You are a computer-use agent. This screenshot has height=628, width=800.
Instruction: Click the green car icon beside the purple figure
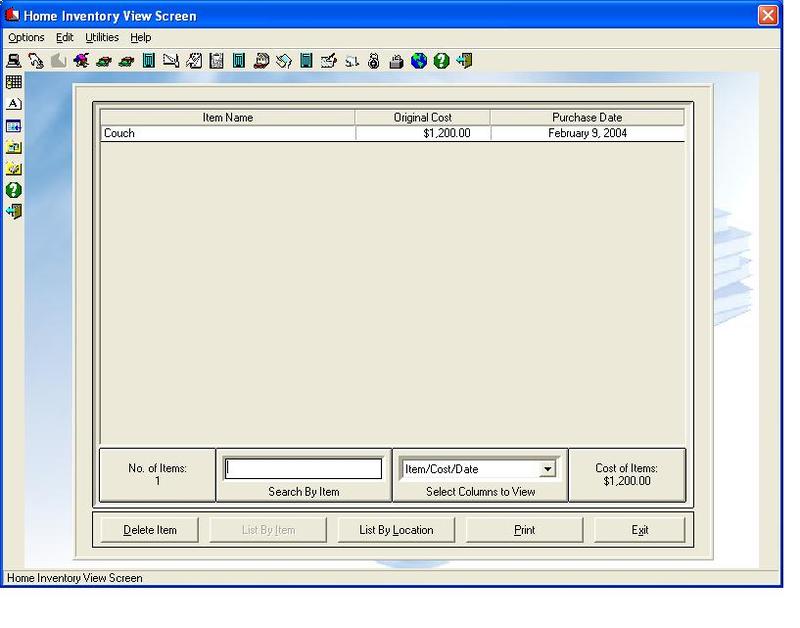[104, 61]
